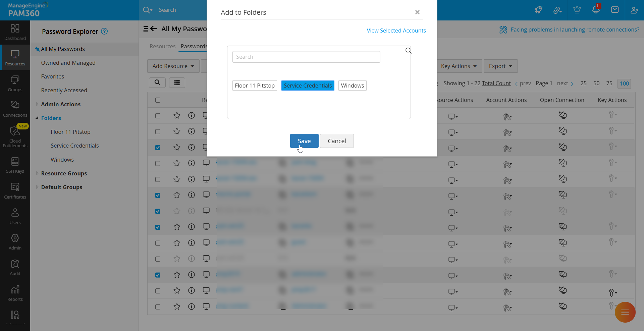This screenshot has height=331, width=644.
Task: Uncheck the third table row checkbox
Action: tap(158, 148)
